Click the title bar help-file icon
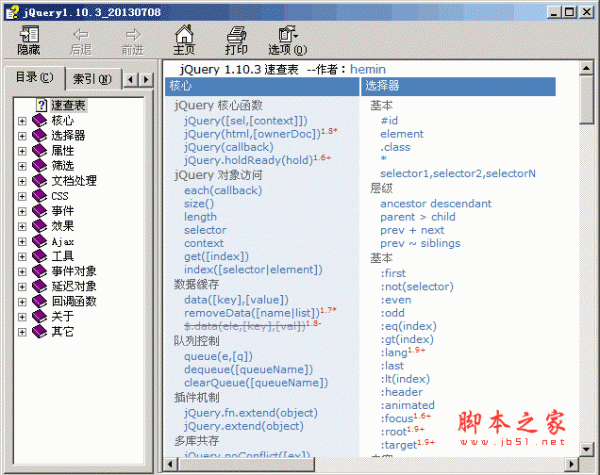600x475 pixels. pyautogui.click(x=12, y=12)
